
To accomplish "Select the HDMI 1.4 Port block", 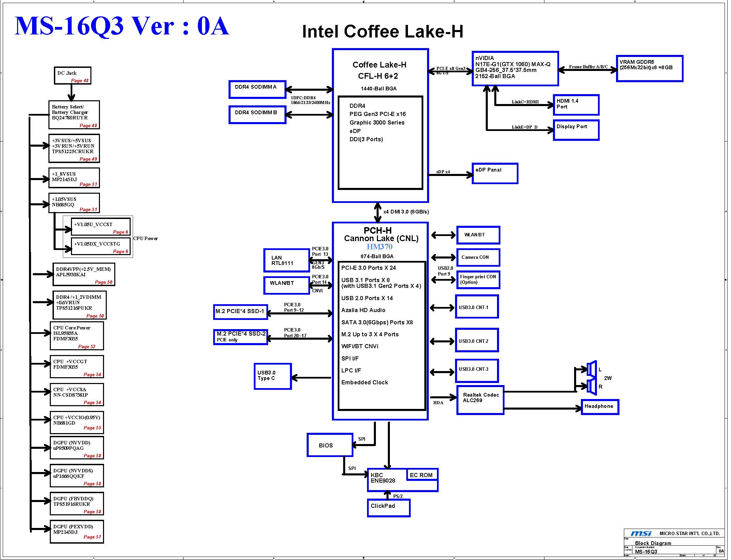I will (x=576, y=105).
